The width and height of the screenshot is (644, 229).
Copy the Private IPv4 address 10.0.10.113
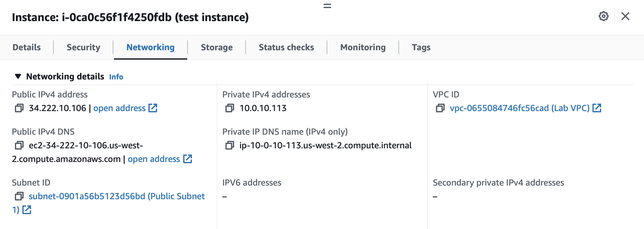229,108
